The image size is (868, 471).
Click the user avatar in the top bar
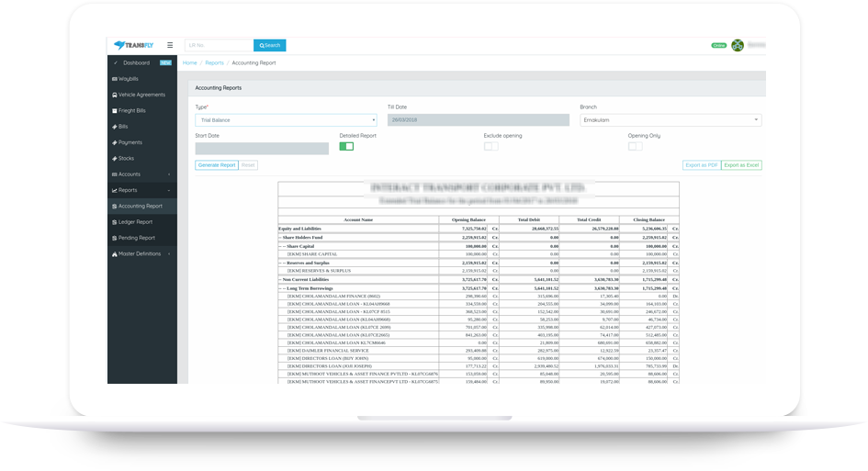coord(737,45)
